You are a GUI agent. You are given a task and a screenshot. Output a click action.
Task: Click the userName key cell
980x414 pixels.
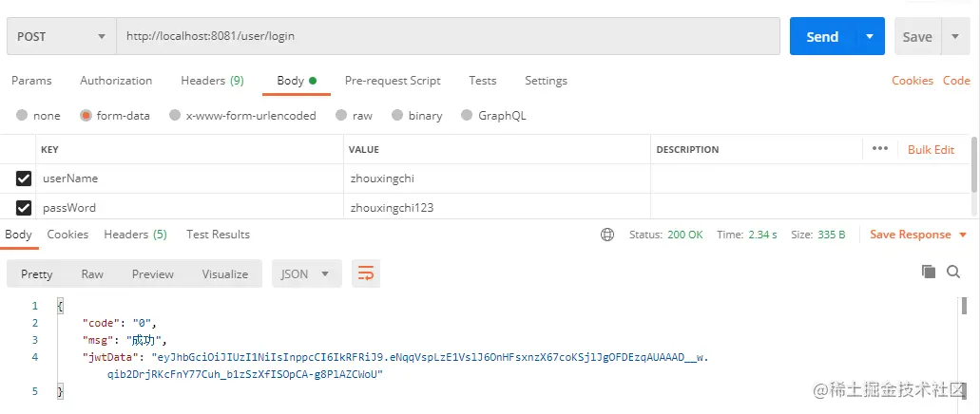tap(189, 179)
